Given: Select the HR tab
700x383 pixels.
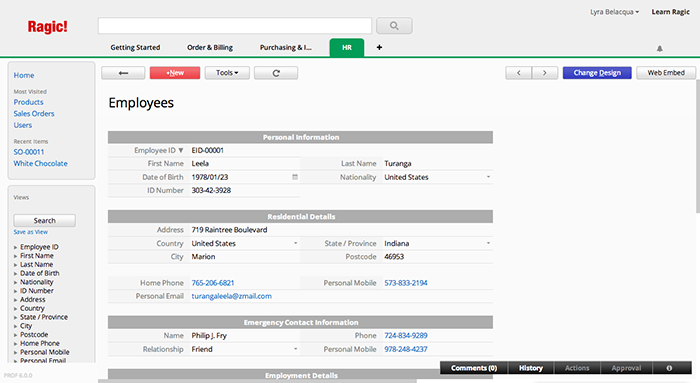Looking at the screenshot, I should click(347, 47).
